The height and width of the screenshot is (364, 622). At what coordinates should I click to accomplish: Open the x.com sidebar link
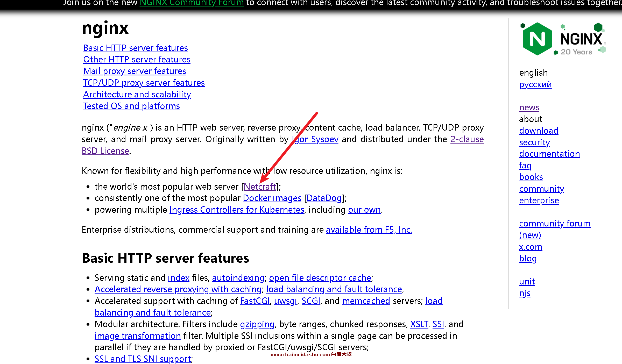(x=531, y=247)
